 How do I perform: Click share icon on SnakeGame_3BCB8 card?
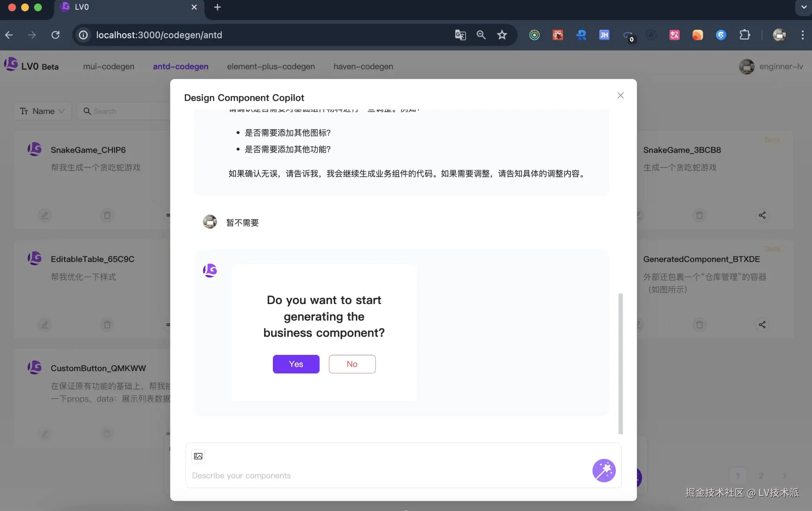coord(762,215)
